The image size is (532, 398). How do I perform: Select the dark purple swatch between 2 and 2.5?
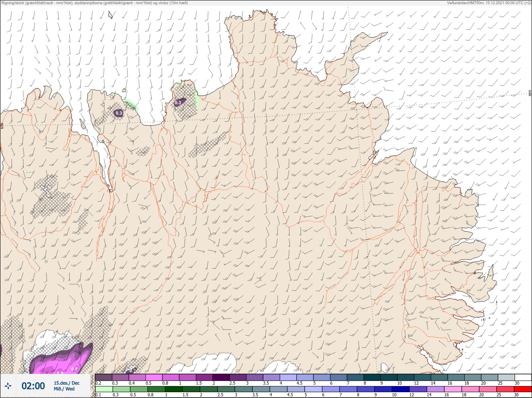(x=221, y=377)
